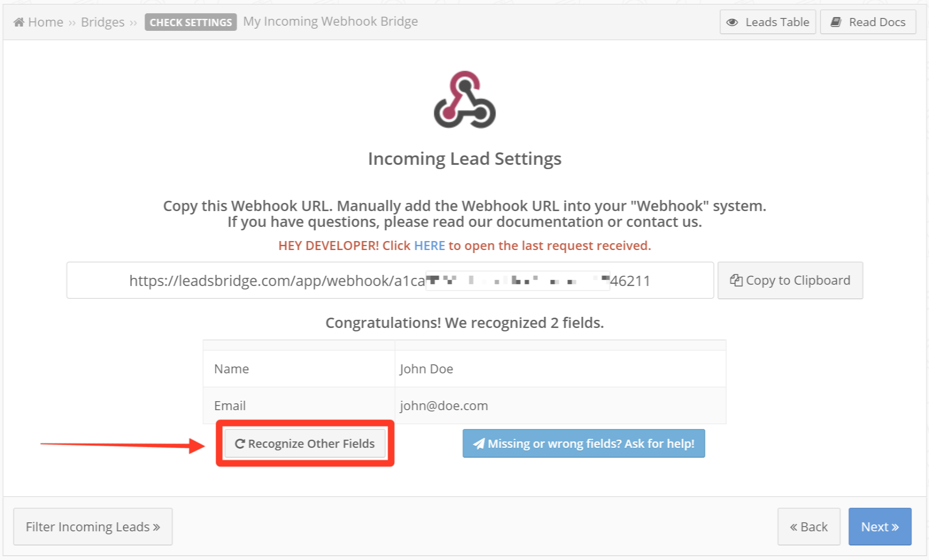Open the Home breadcrumb text link
This screenshot has height=560, width=929.
45,22
